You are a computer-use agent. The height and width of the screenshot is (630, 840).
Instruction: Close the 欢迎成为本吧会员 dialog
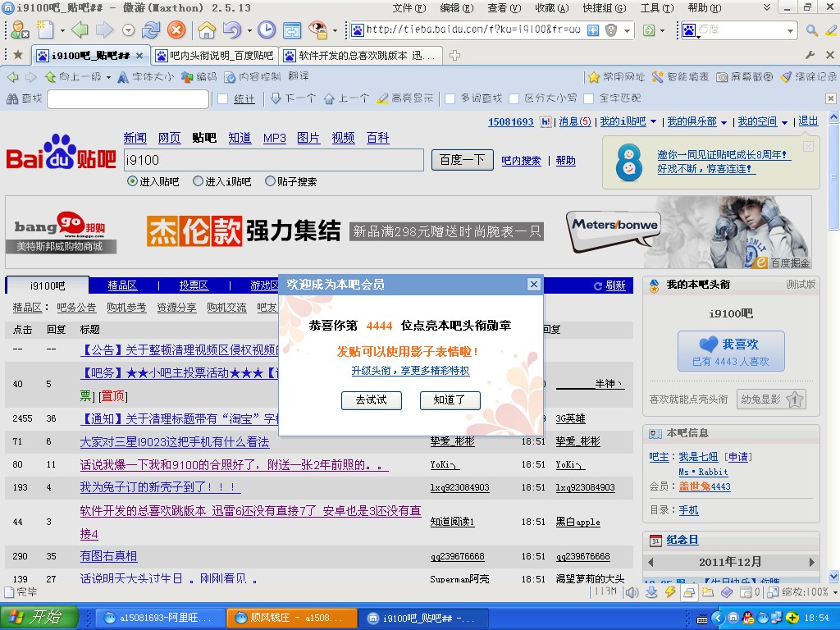(533, 284)
